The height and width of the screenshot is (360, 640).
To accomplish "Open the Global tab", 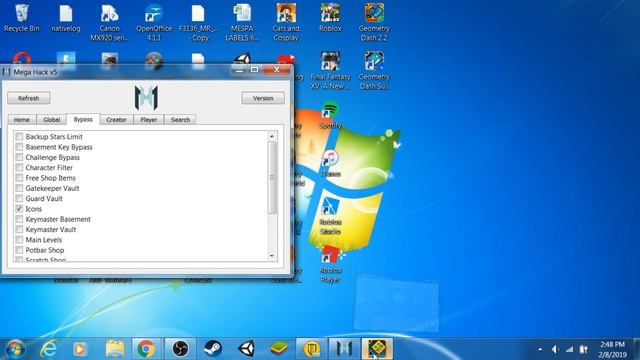I will (51, 120).
